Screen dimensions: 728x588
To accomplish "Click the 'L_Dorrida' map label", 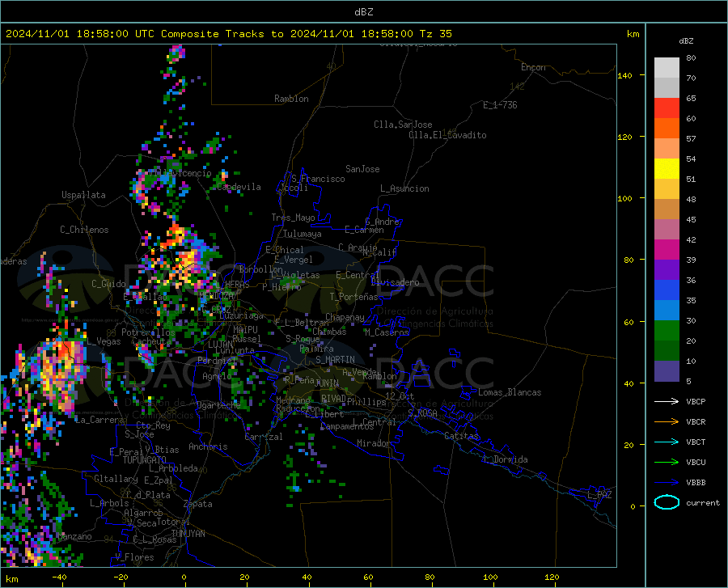I will (506, 459).
